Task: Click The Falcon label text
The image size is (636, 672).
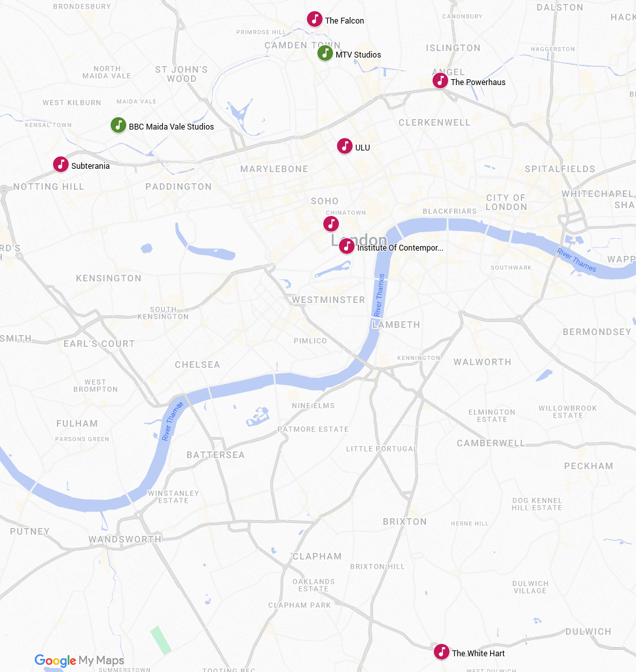Action: 345,20
